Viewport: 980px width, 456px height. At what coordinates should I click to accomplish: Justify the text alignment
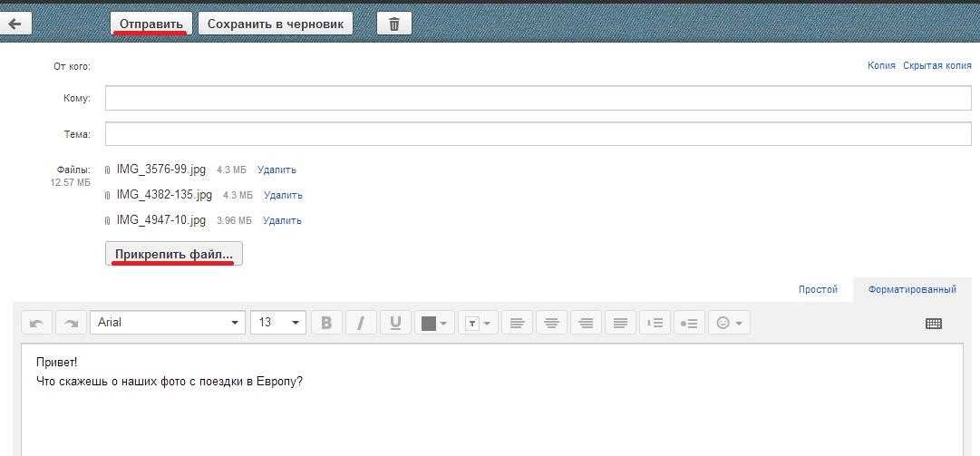pos(620,323)
